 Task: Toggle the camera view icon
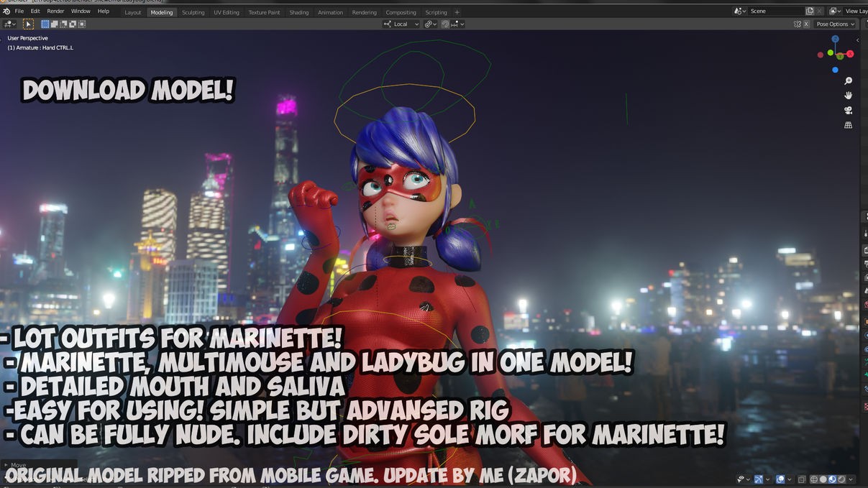(x=848, y=110)
